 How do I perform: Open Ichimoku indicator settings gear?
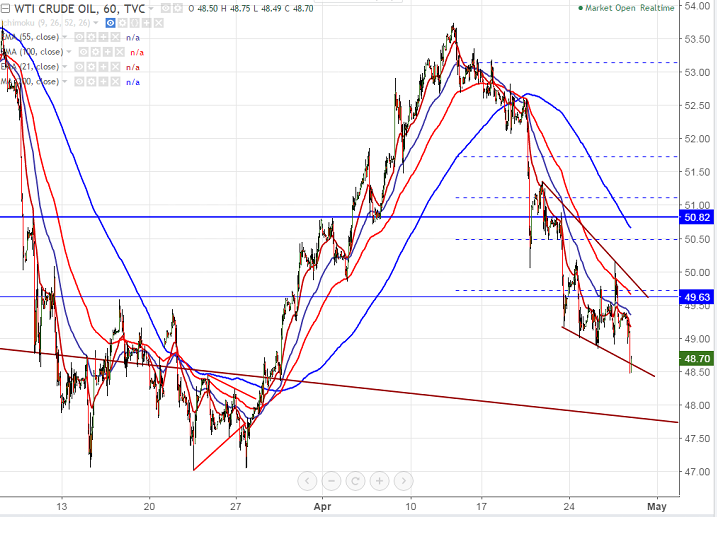(123, 23)
